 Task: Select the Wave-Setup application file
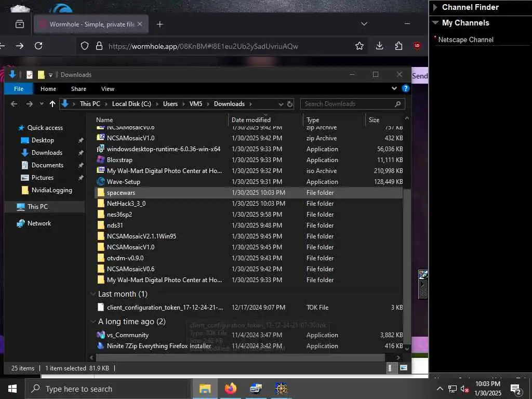click(x=124, y=181)
